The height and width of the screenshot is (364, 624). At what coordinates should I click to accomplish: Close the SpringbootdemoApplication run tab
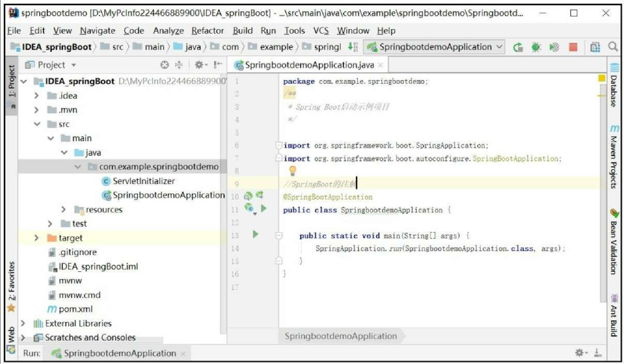coord(183,354)
